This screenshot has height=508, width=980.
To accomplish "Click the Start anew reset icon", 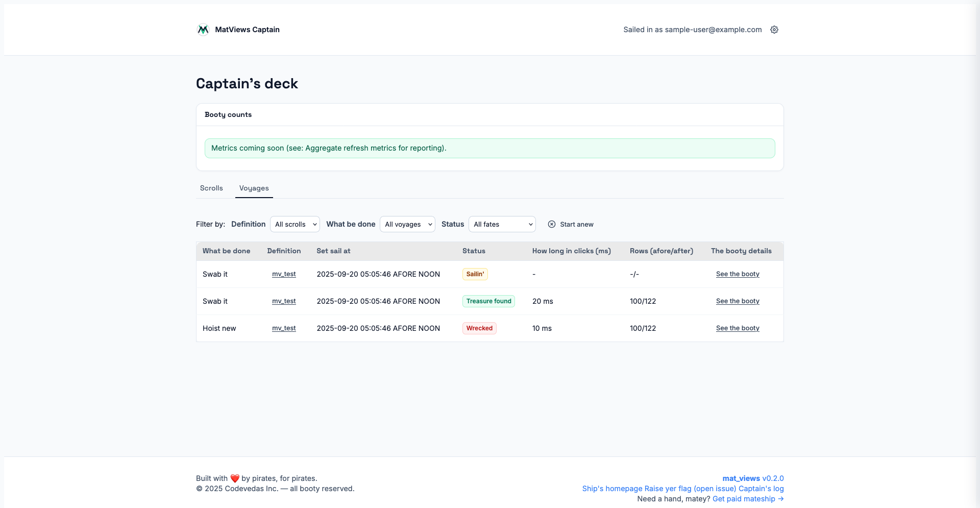I will pos(552,224).
